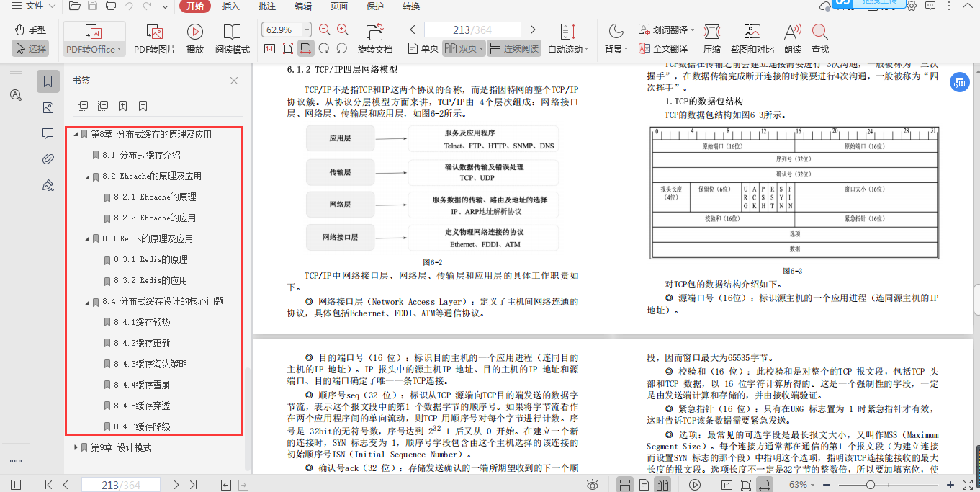
Task: Start 播放 slideshow playback
Action: point(194,37)
